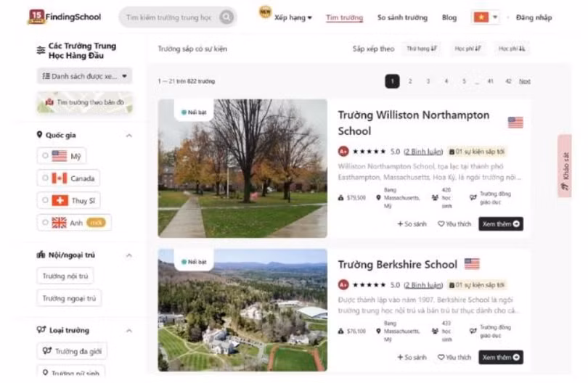Image resolution: width=588 pixels, height=383 pixels.
Task: Open Williston's 2 Bình luận reviews link
Action: 423,152
